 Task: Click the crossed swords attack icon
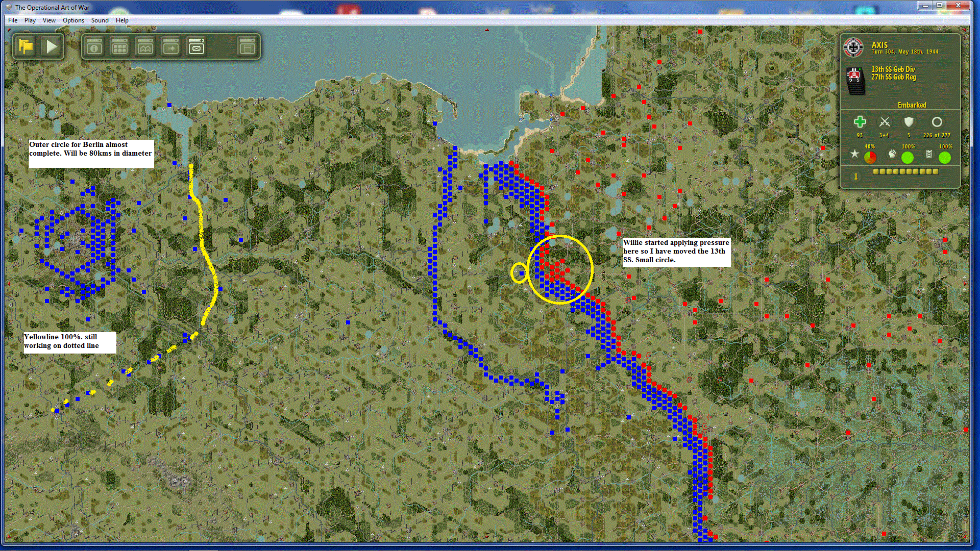click(885, 122)
